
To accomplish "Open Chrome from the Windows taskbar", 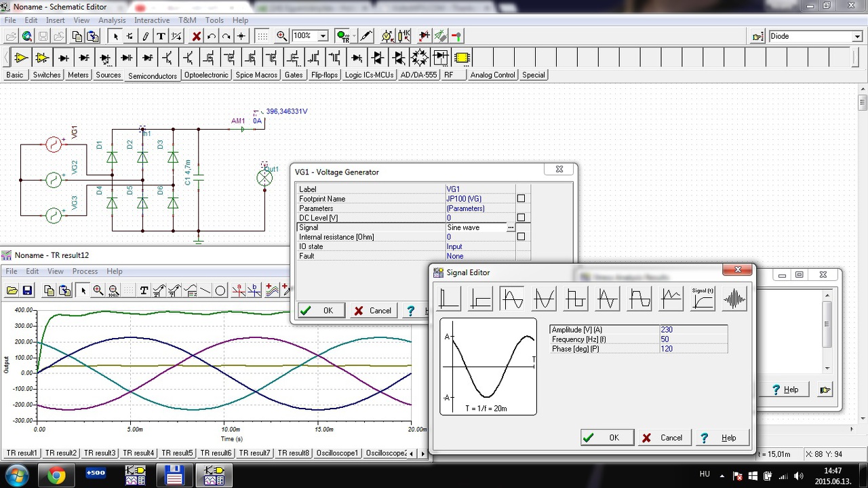I will [57, 475].
